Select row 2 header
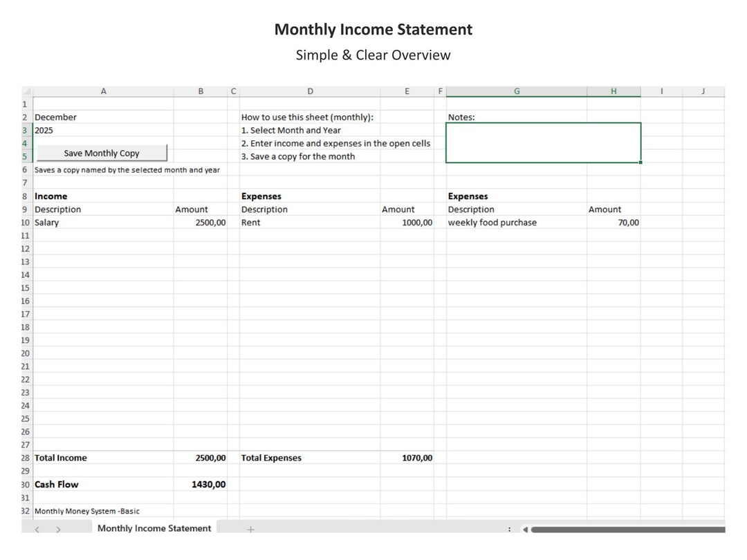 click(26, 117)
